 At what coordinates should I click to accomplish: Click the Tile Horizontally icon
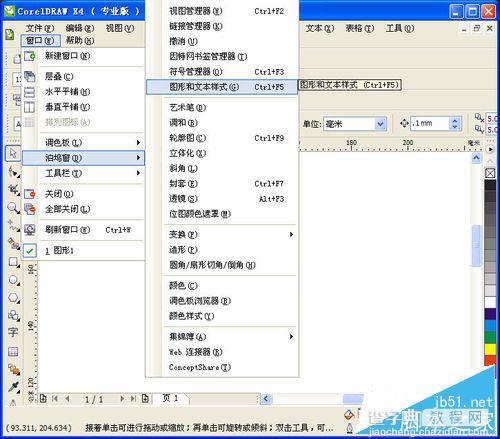pos(30,92)
